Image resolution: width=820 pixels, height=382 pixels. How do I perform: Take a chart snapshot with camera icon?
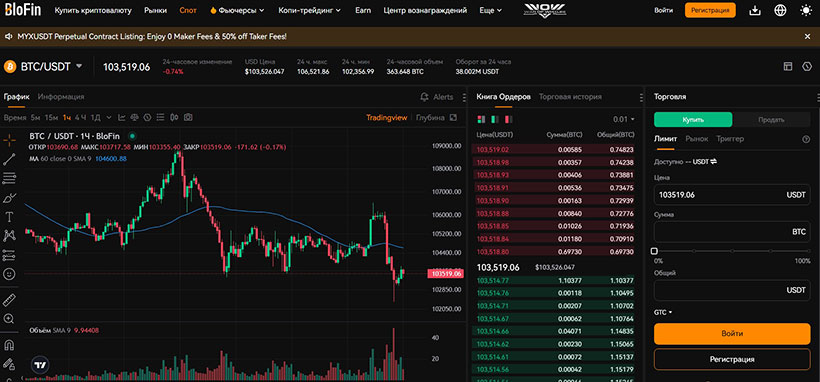188,118
